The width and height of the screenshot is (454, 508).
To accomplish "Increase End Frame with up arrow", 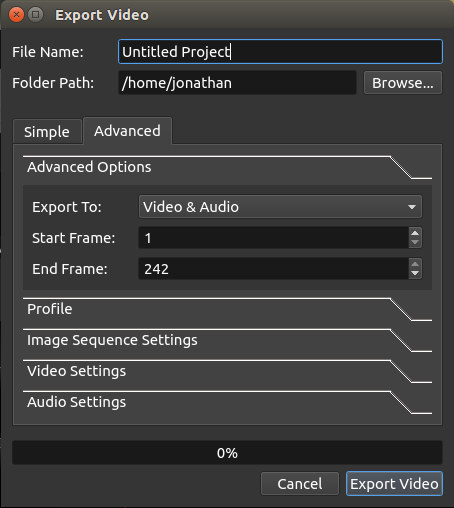I will [x=415, y=264].
